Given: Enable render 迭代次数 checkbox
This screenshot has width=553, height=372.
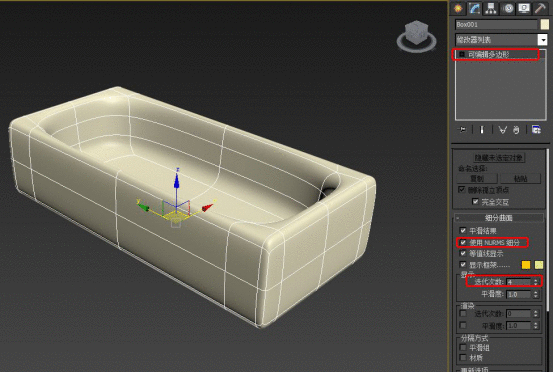Looking at the screenshot, I should click(463, 313).
